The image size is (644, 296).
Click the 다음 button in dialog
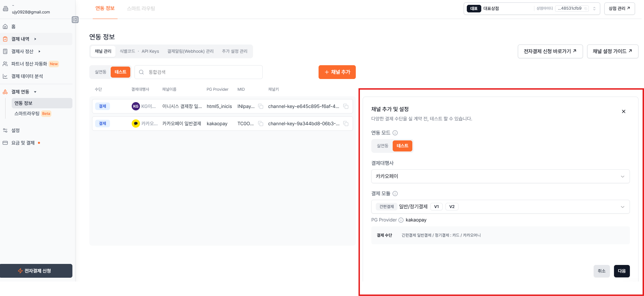622,271
